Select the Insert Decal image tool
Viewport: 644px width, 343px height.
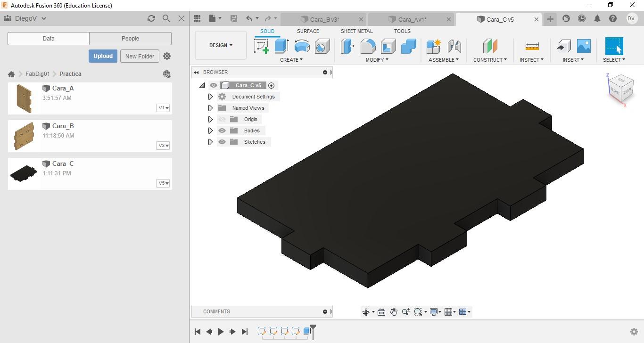click(x=584, y=46)
